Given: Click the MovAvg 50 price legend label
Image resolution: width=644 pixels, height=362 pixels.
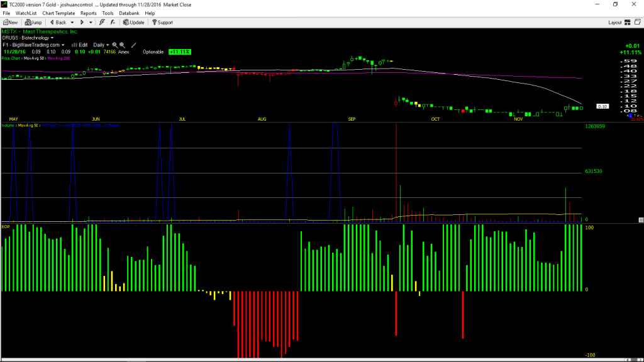Looking at the screenshot, I should point(35,58).
